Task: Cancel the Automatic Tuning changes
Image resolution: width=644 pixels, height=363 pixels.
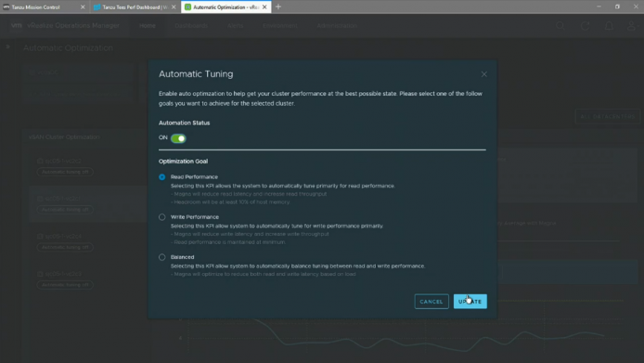Action: pos(431,302)
